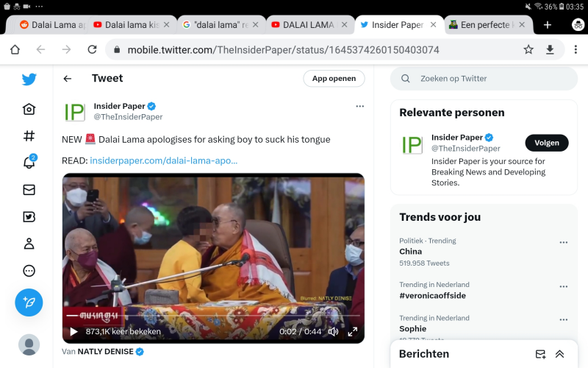Click 'Zoeken op Twitter' search field
588x368 pixels.
tap(484, 79)
